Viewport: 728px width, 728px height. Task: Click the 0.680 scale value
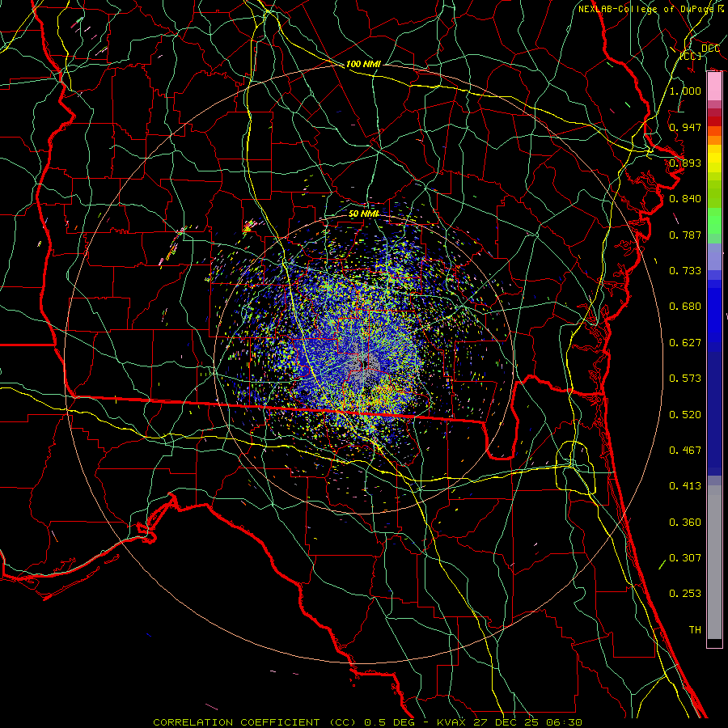[x=685, y=307]
